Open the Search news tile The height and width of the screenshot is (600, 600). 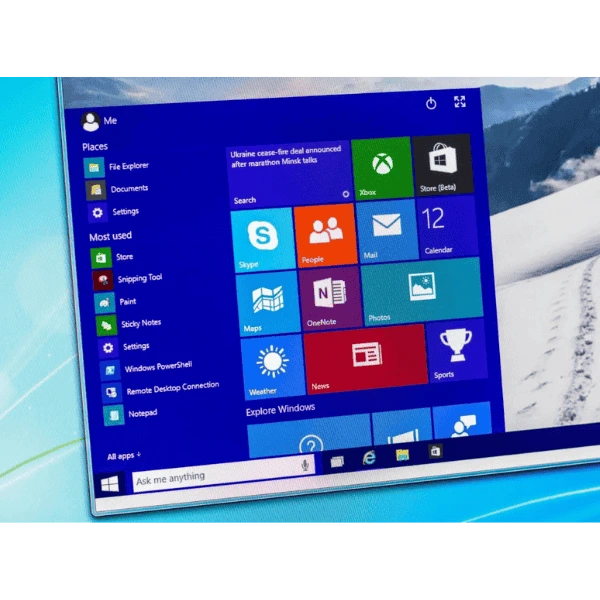coord(289,174)
